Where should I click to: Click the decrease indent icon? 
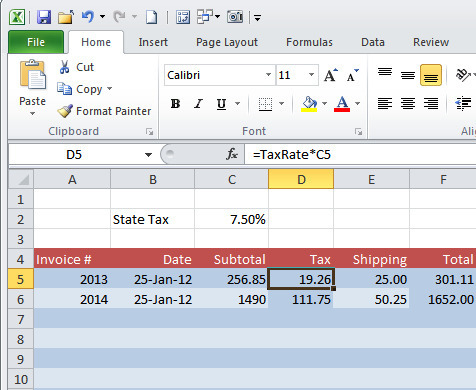463,104
